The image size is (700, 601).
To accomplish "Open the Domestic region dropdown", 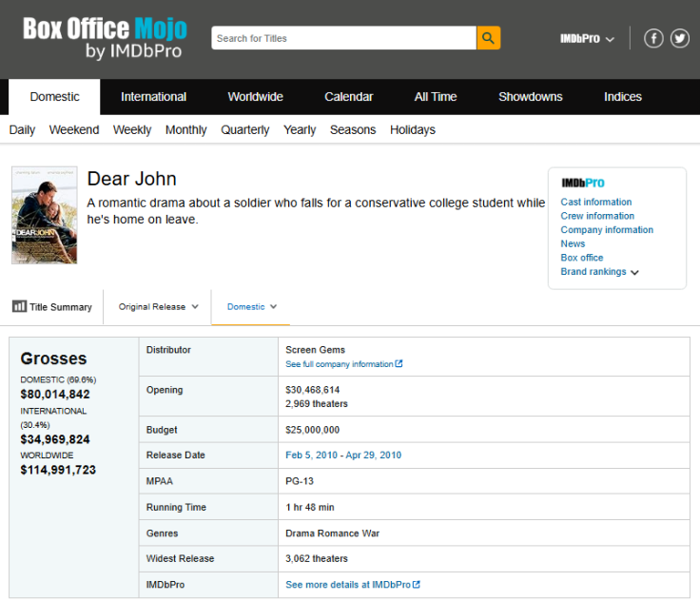I will [251, 307].
